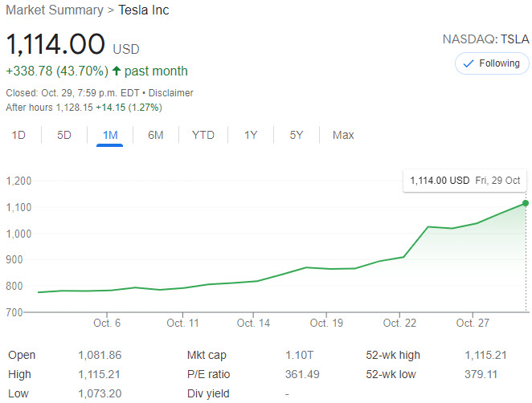Click the main price 1,114.00
Viewport: 532px width, 403px height.
click(55, 44)
